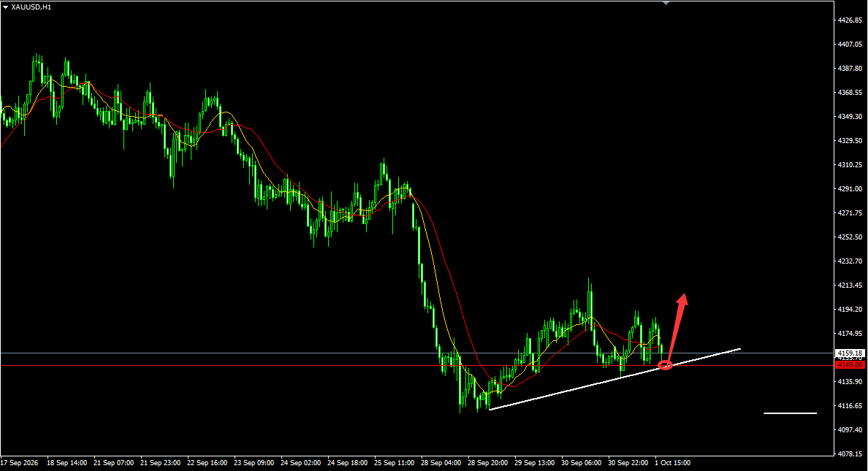Click the 4426.85 price on the scale
The height and width of the screenshot is (471, 868).
850,20
